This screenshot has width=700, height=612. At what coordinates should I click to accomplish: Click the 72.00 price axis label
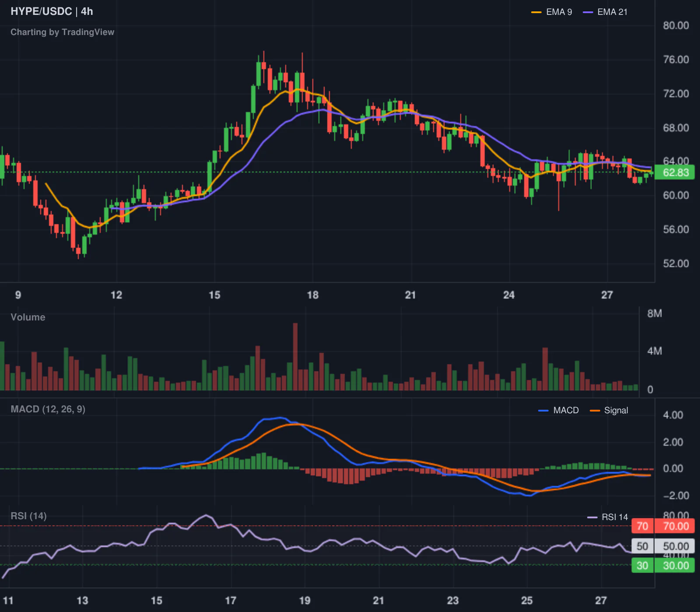click(676, 94)
